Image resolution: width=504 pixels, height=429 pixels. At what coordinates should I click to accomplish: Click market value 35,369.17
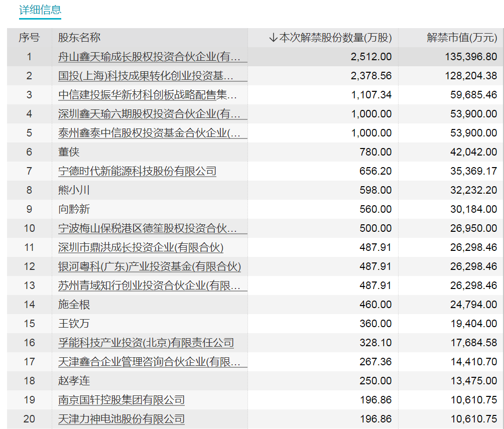474,171
